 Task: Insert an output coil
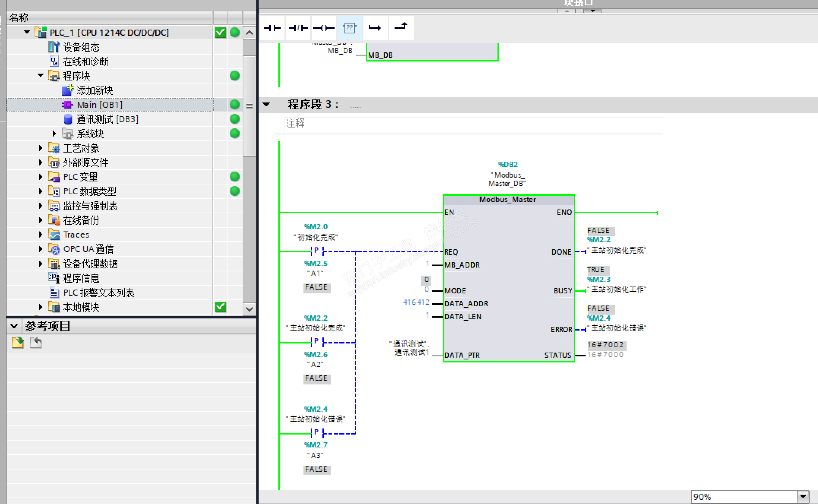point(324,28)
